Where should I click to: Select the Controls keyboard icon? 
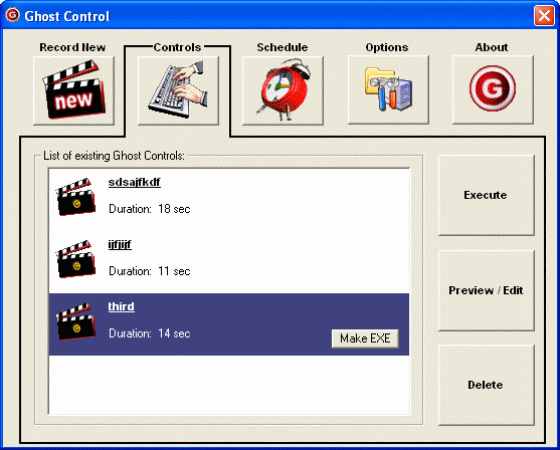(x=178, y=90)
